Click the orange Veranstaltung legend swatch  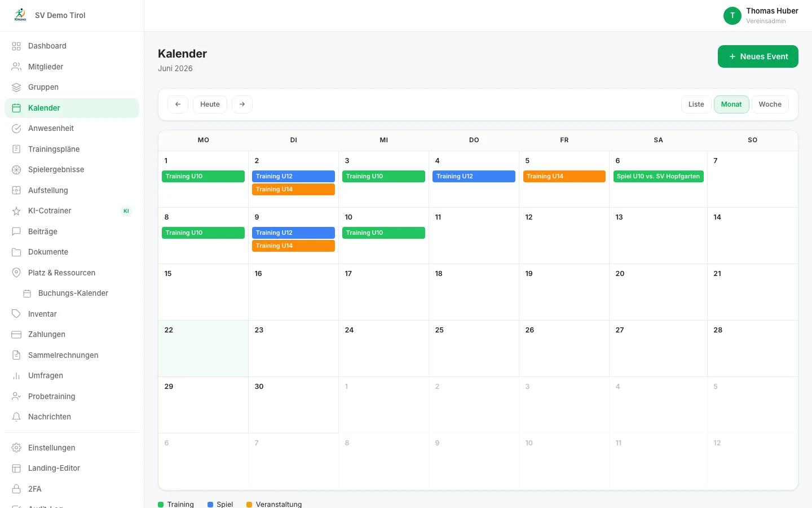click(x=249, y=505)
